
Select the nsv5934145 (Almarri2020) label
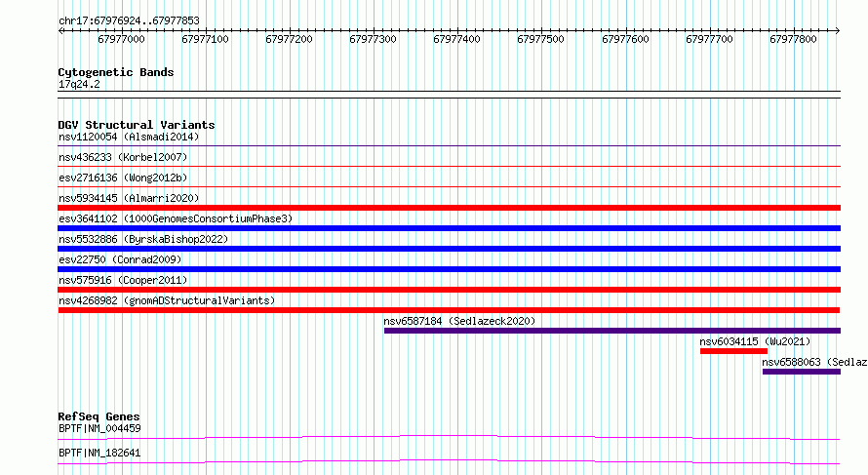pyautogui.click(x=129, y=198)
